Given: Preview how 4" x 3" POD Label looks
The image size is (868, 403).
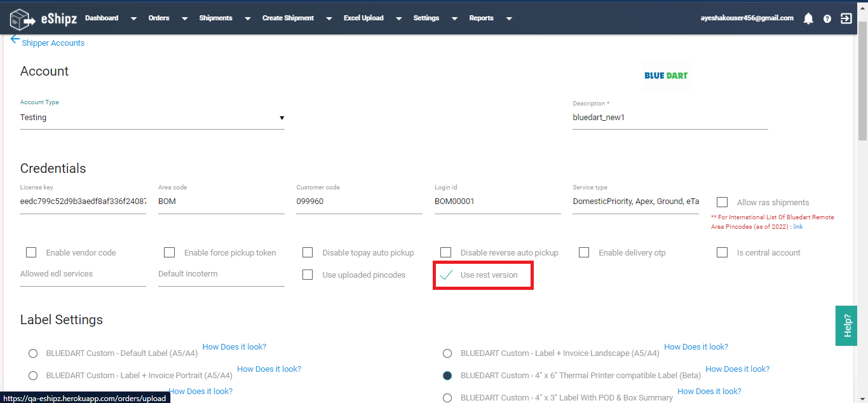Looking at the screenshot, I should click(709, 392).
